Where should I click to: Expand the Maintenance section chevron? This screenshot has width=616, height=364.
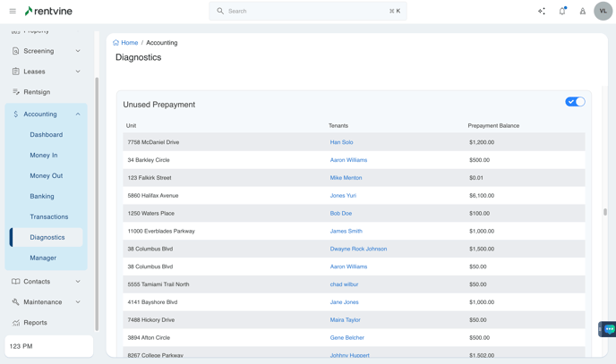[78, 302]
